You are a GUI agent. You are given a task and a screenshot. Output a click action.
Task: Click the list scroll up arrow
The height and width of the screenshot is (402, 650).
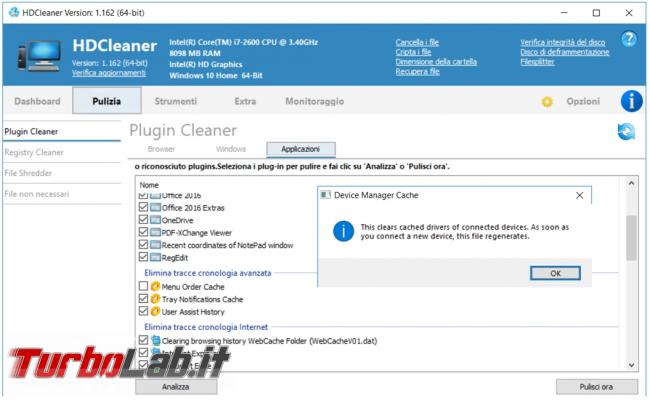click(x=631, y=183)
